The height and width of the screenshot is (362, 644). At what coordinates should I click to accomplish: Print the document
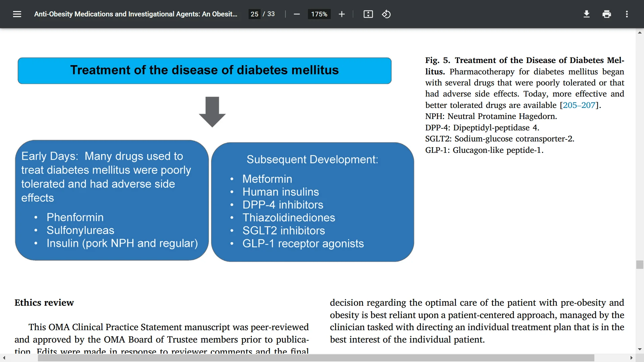pyautogui.click(x=607, y=14)
